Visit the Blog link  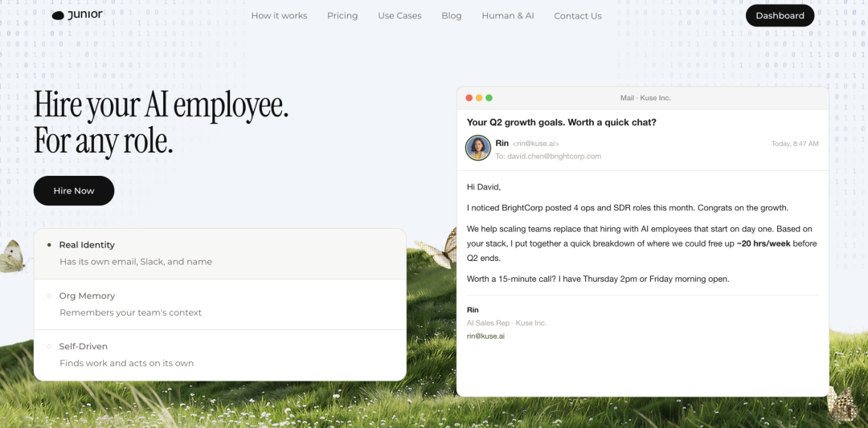[452, 16]
